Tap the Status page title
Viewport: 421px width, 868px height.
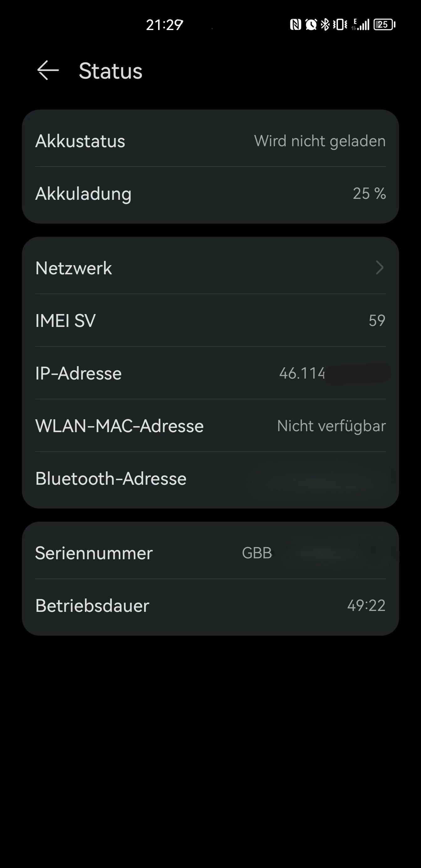click(111, 71)
